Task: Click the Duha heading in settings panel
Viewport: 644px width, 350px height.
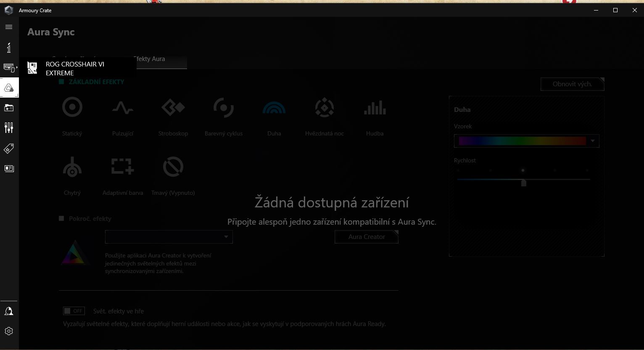Action: click(462, 110)
